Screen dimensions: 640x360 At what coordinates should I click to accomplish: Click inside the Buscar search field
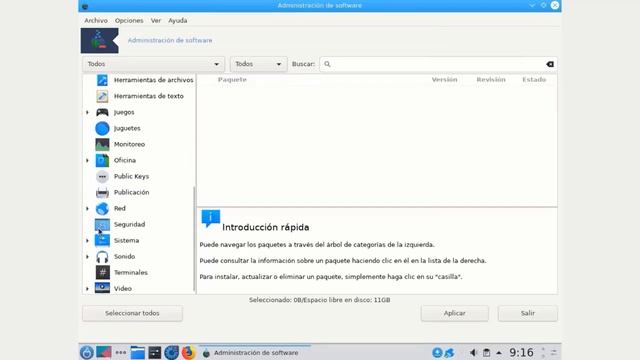438,64
